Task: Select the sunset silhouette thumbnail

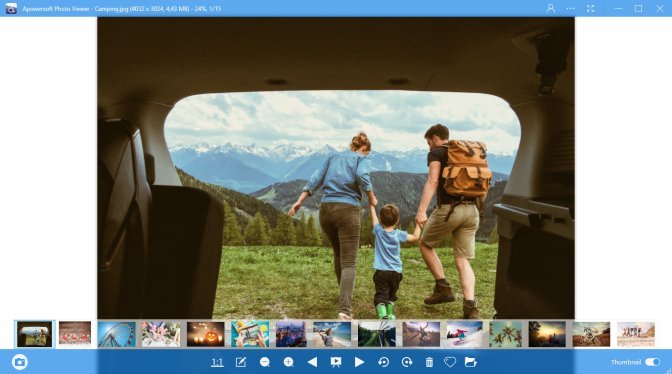Action: [547, 334]
